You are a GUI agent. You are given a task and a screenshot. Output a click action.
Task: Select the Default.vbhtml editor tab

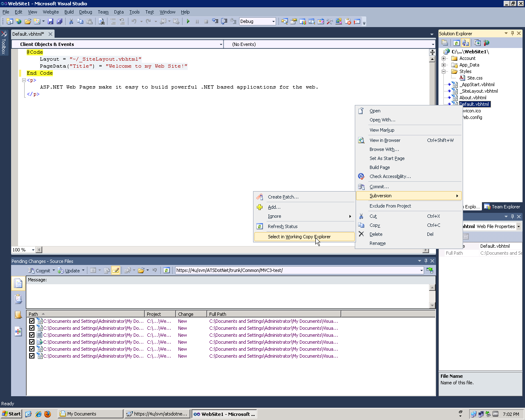[28, 34]
